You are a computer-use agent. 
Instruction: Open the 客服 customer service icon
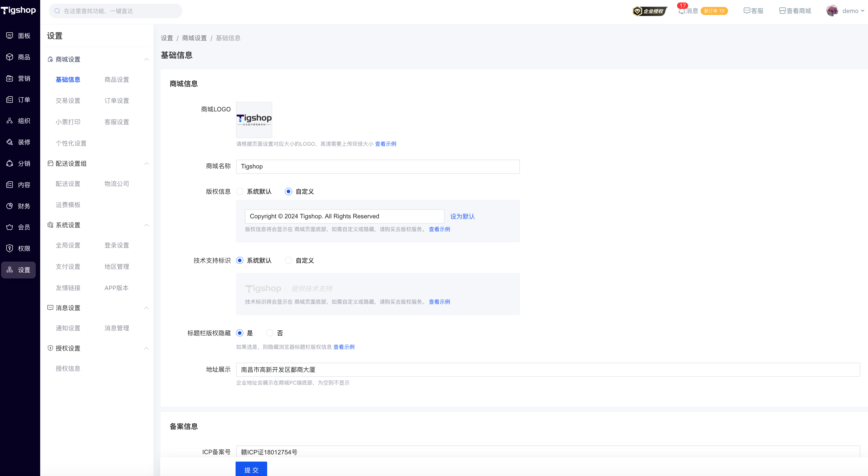(x=747, y=11)
